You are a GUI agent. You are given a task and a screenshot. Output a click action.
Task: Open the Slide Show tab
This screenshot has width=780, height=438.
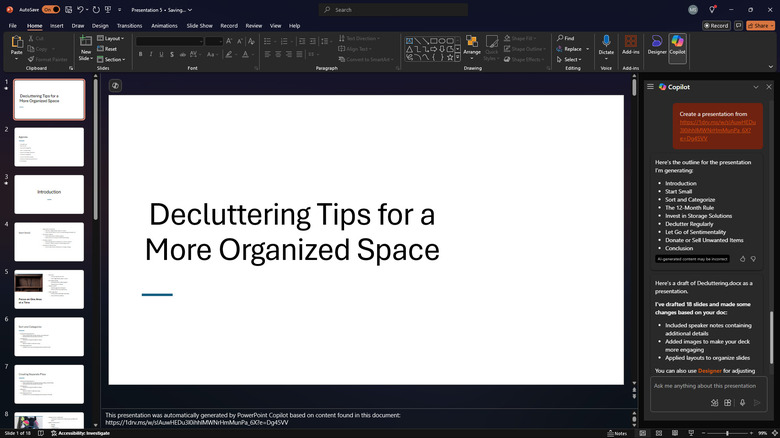[x=201, y=26]
